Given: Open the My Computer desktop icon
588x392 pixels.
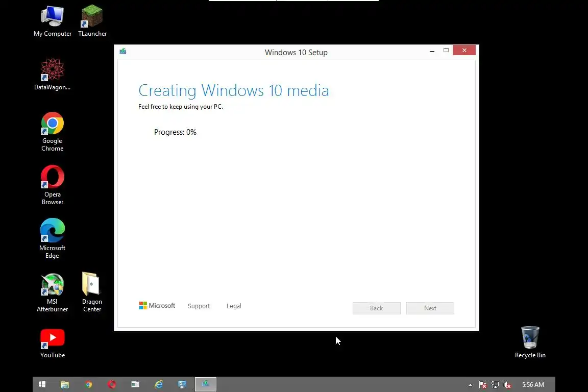Looking at the screenshot, I should point(53,21).
